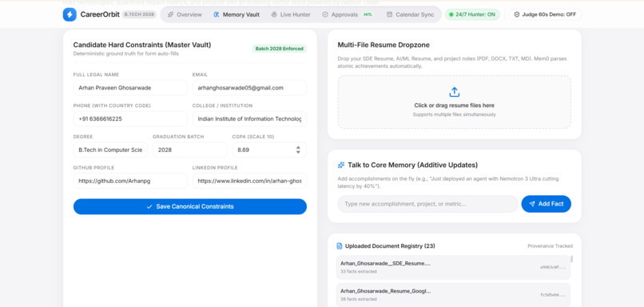The image size is (644, 307).
Task: Switch to Memory Vault tab
Action: coord(237,14)
